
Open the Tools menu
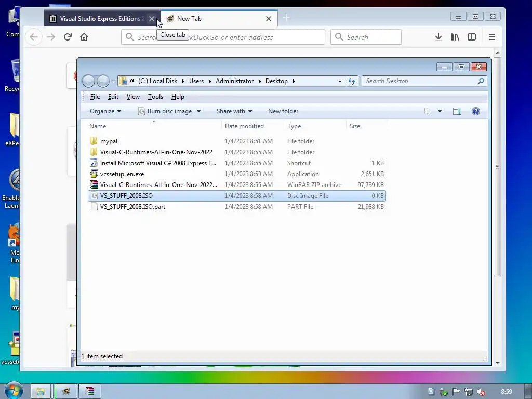pos(155,97)
